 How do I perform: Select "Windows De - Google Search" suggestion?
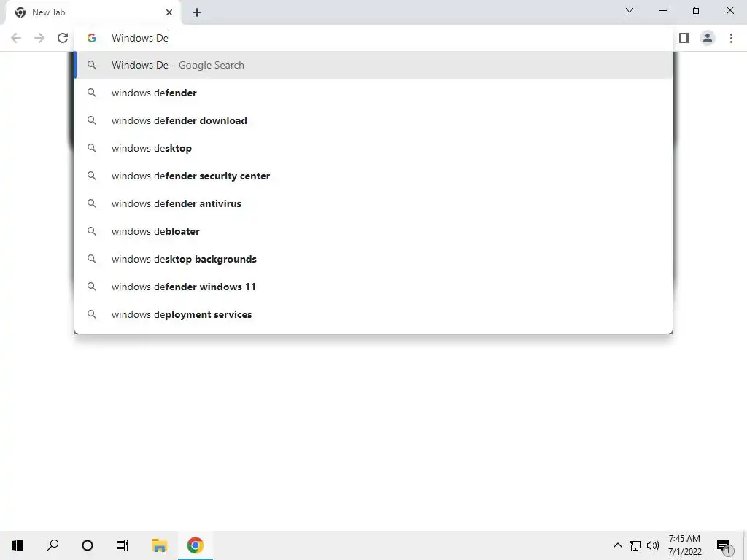tap(373, 65)
